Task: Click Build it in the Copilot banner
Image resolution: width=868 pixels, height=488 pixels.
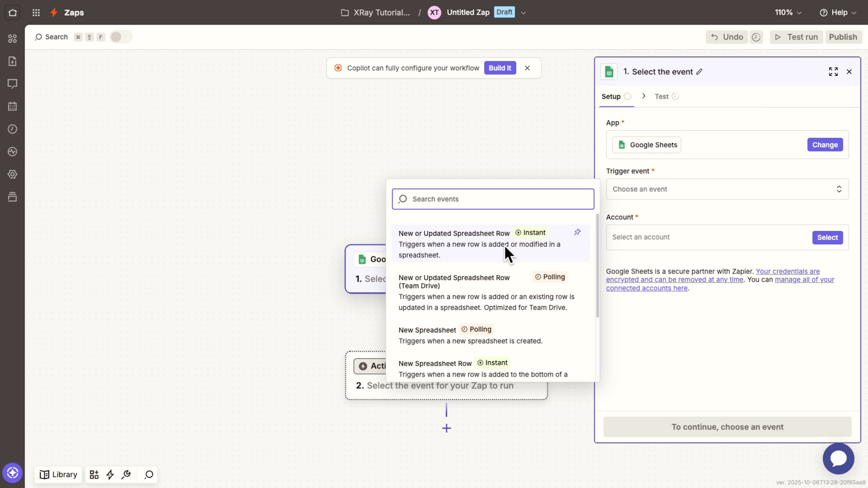Action: tap(500, 68)
